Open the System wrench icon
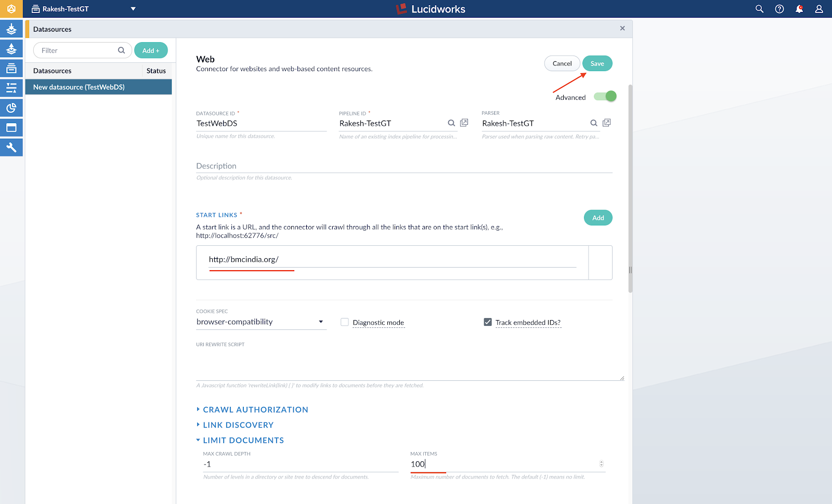 point(11,148)
